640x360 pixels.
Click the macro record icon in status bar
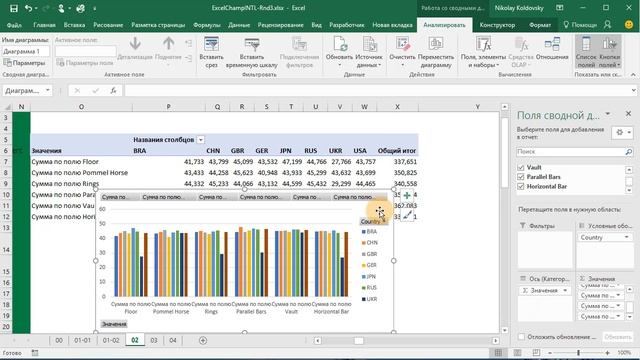point(35,353)
